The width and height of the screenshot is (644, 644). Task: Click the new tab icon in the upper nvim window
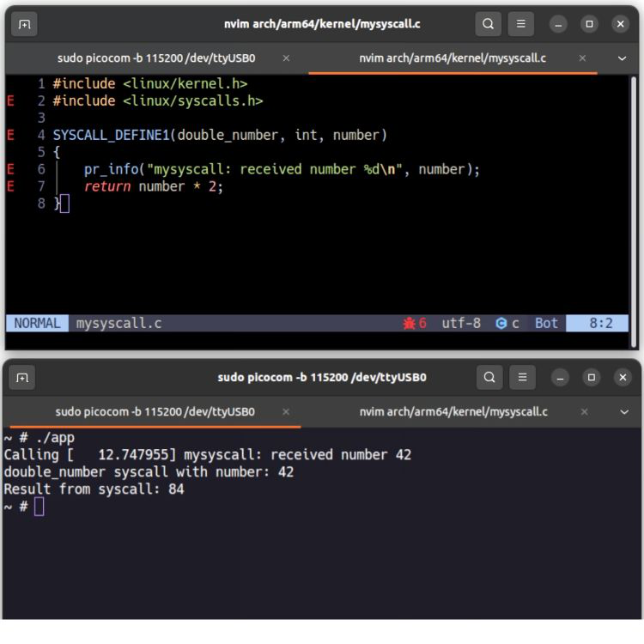click(25, 25)
